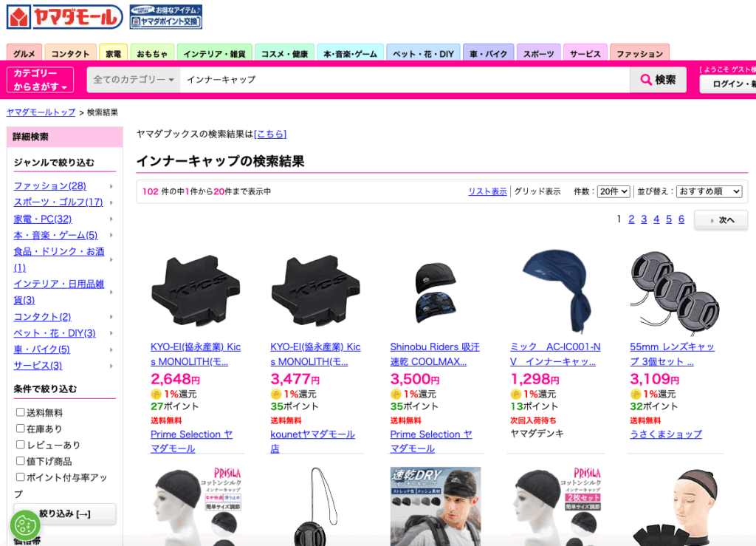The height and width of the screenshot is (546, 756).
Task: Expand the スポーツ・ゴルフ(17) genre arrow
Action: click(111, 202)
